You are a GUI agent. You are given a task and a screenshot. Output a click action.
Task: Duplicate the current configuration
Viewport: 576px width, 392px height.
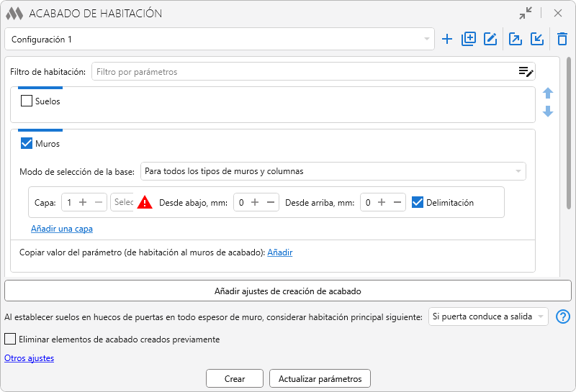click(x=469, y=40)
